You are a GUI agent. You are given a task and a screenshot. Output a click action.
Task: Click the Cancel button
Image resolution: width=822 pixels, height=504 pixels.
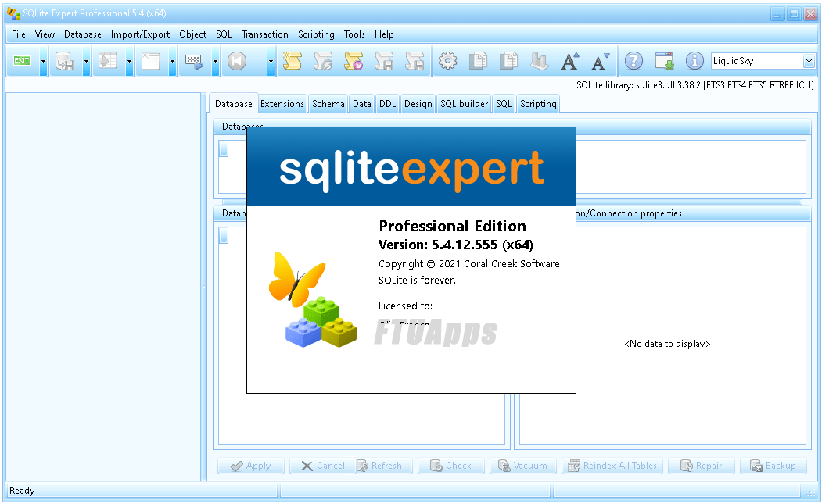tap(323, 466)
